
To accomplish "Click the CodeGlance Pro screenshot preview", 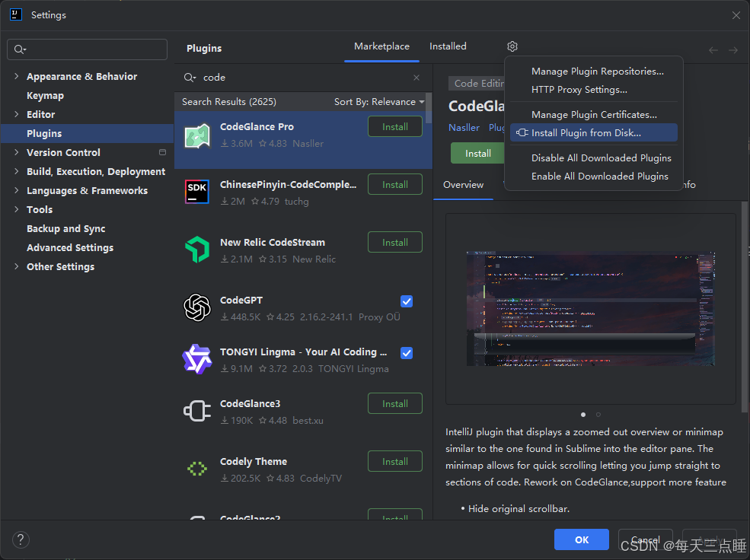I will (591, 309).
